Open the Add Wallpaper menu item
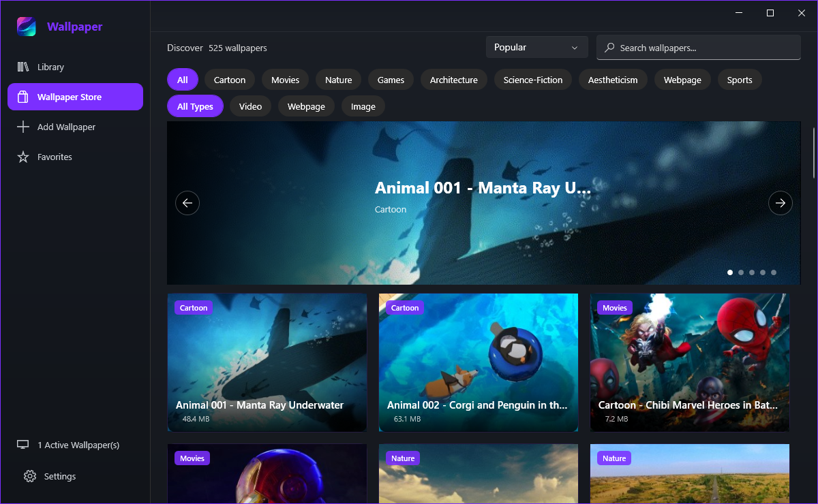This screenshot has height=504, width=818. tap(75, 127)
